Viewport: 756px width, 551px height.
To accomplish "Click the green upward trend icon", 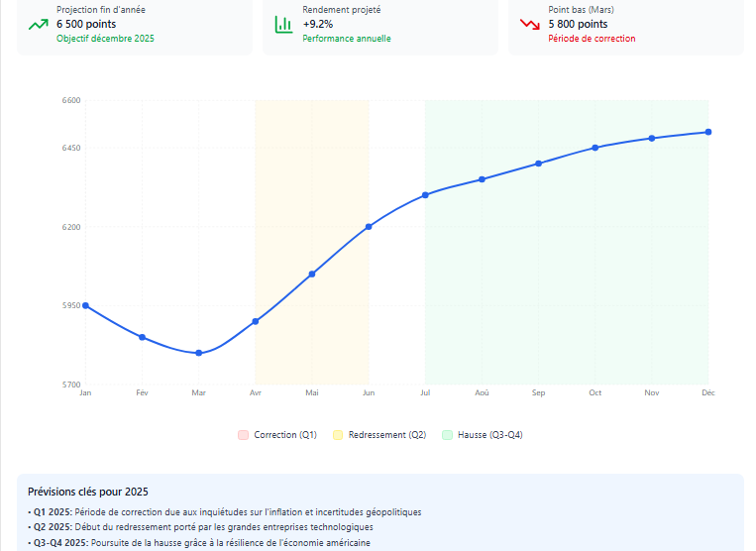I will (38, 25).
